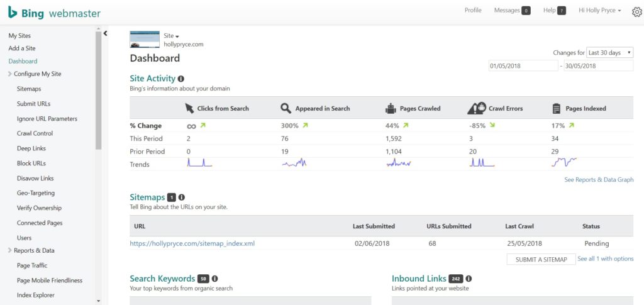The height and width of the screenshot is (305, 644).
Task: Open Sitemaps in the sidebar
Action: [29, 89]
